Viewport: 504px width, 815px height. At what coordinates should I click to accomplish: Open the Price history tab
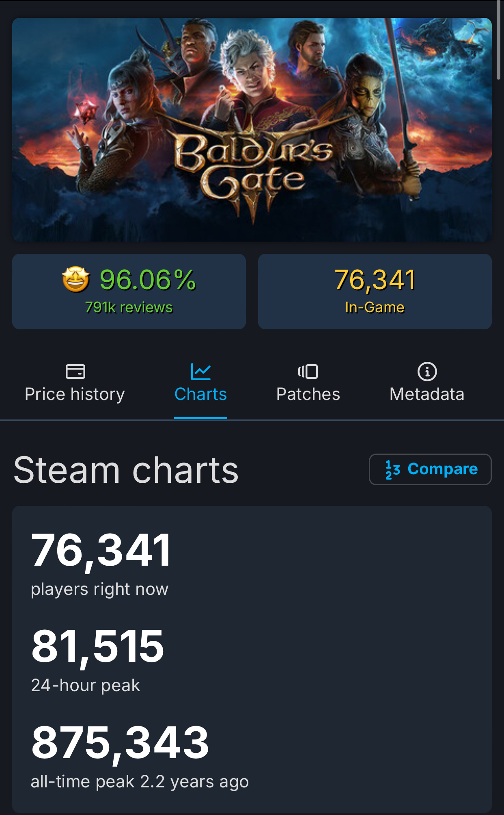pos(75,394)
